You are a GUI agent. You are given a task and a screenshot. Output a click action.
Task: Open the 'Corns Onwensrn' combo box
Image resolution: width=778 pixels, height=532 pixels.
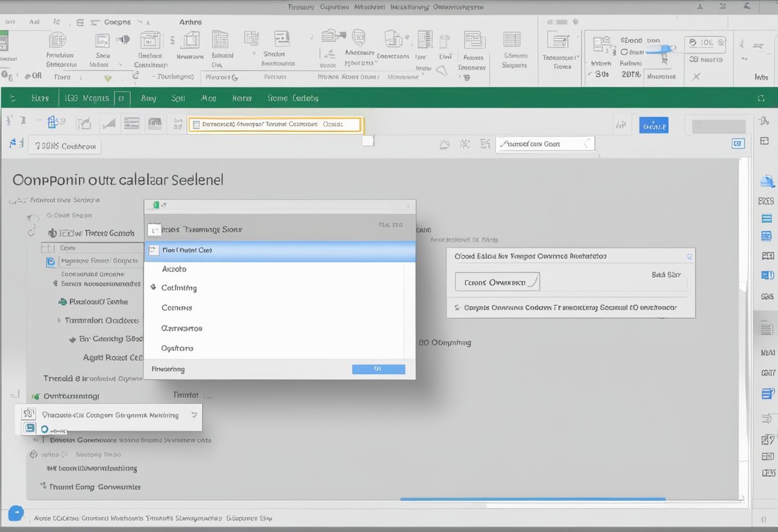pyautogui.click(x=496, y=282)
